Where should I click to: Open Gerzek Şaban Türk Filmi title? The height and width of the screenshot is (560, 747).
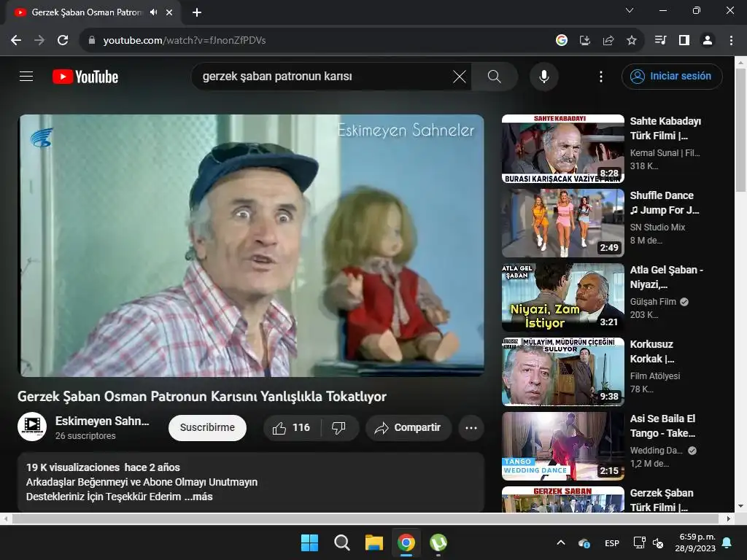[661, 500]
